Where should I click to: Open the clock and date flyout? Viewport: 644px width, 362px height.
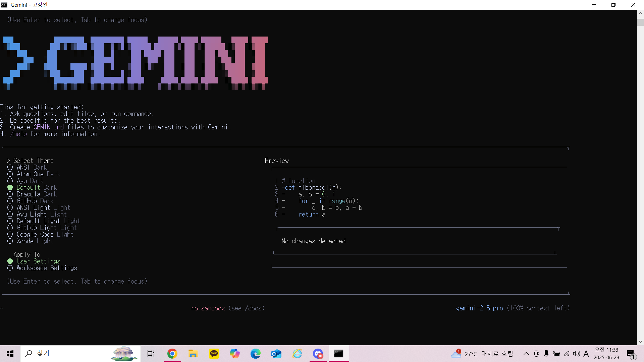coord(606,354)
